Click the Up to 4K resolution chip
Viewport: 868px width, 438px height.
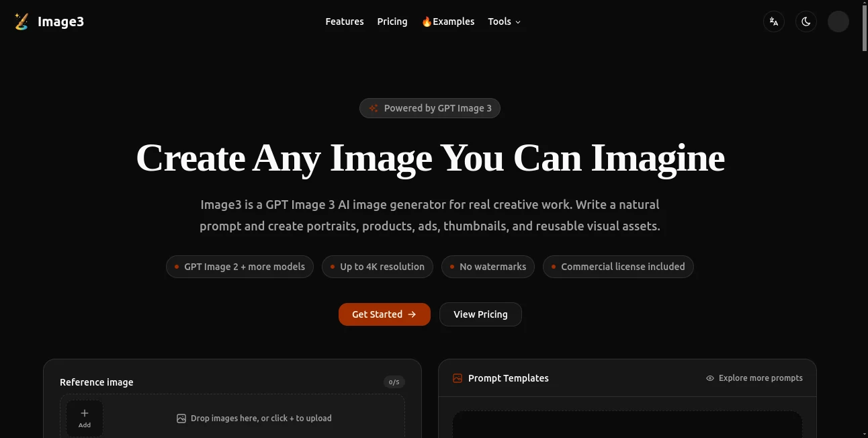pyautogui.click(x=378, y=267)
